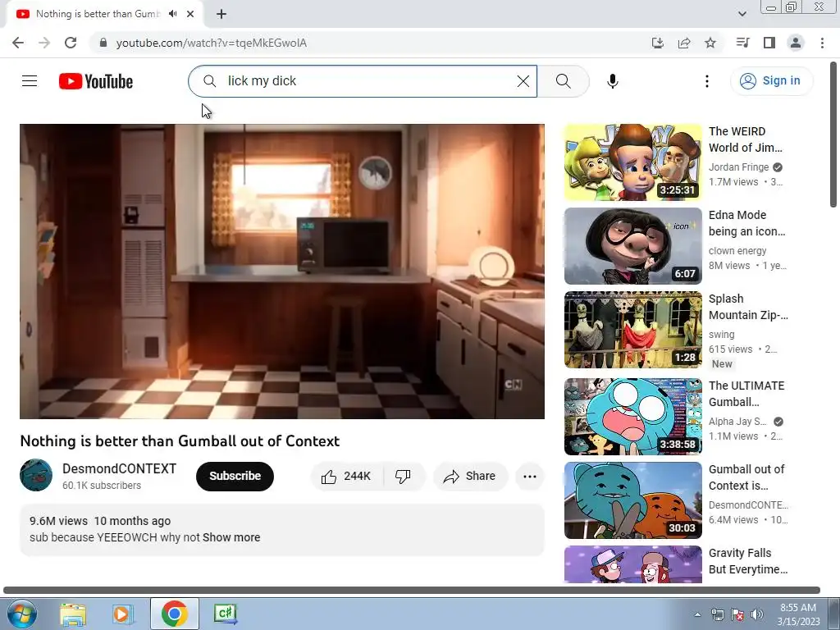Open DesmondCONTEXT channel name link
The width and height of the screenshot is (840, 630).
tap(119, 468)
